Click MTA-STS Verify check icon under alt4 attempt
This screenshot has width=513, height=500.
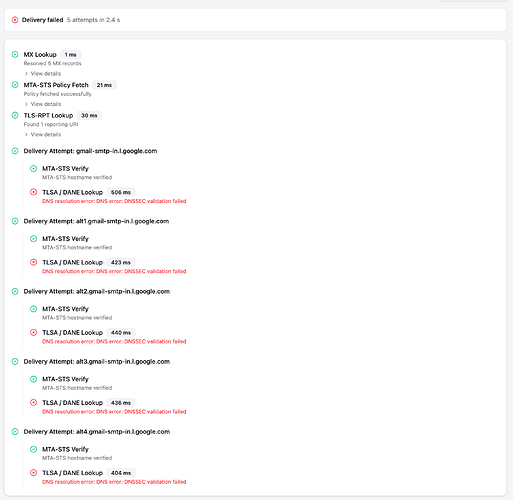coord(33,449)
